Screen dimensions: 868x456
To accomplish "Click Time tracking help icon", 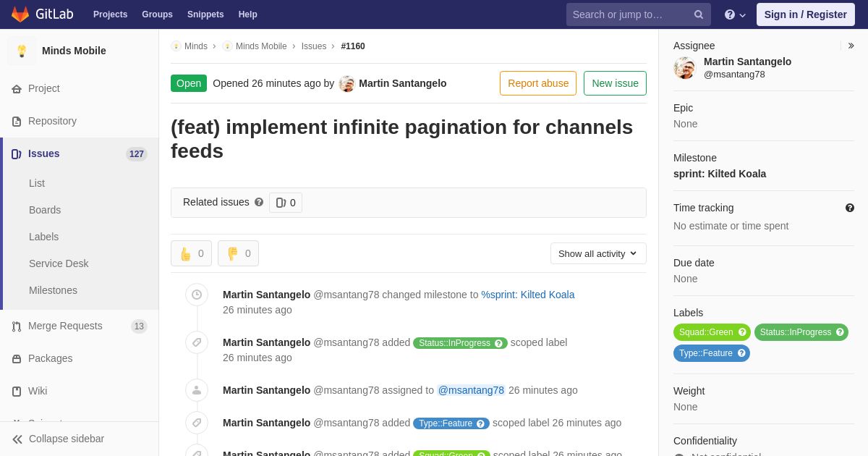I will tap(850, 208).
